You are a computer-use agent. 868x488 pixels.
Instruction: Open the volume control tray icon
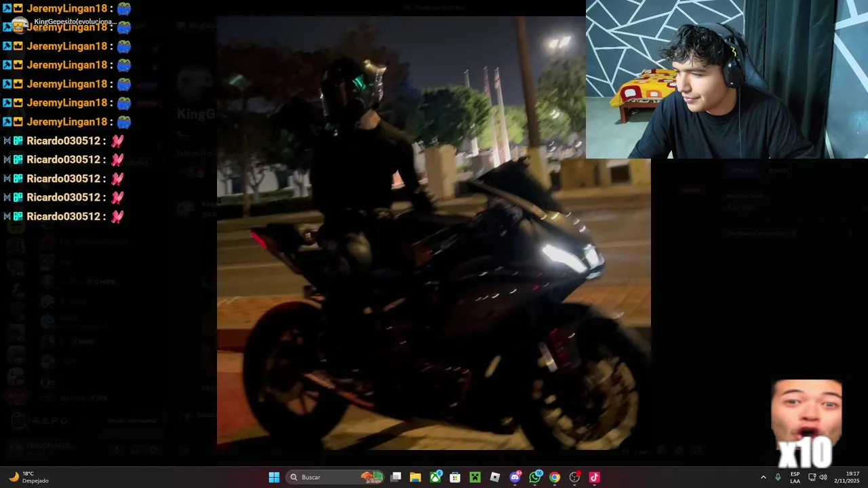823,477
